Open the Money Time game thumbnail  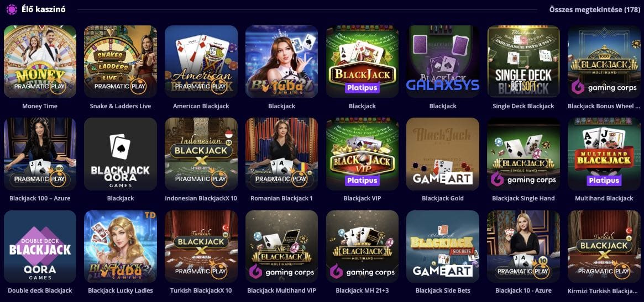(40, 61)
